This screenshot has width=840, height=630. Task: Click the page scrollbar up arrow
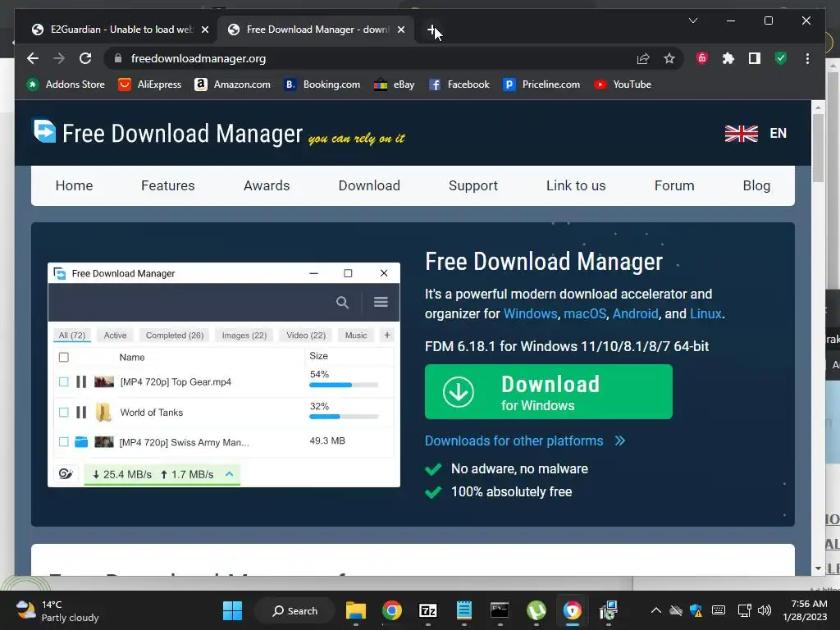tap(818, 107)
